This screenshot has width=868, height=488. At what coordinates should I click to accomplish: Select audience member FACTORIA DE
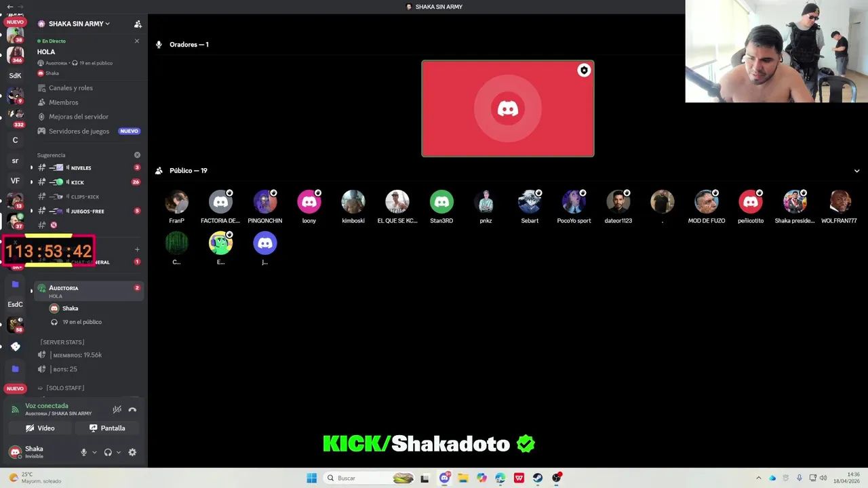[x=220, y=207]
